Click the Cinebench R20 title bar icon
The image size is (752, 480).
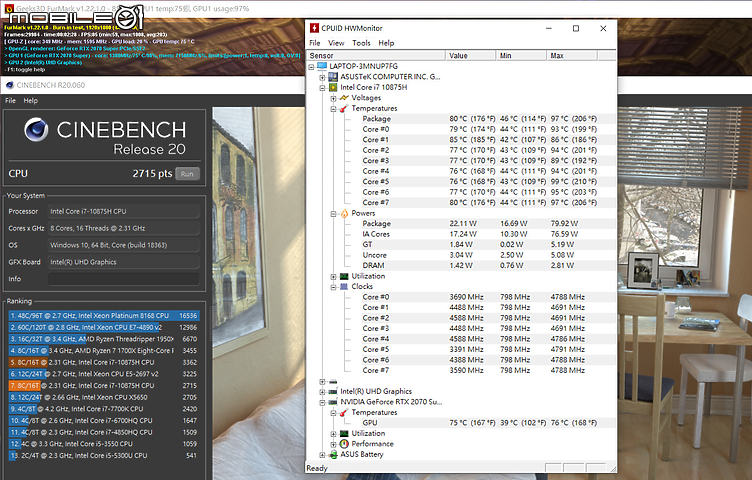click(x=10, y=85)
